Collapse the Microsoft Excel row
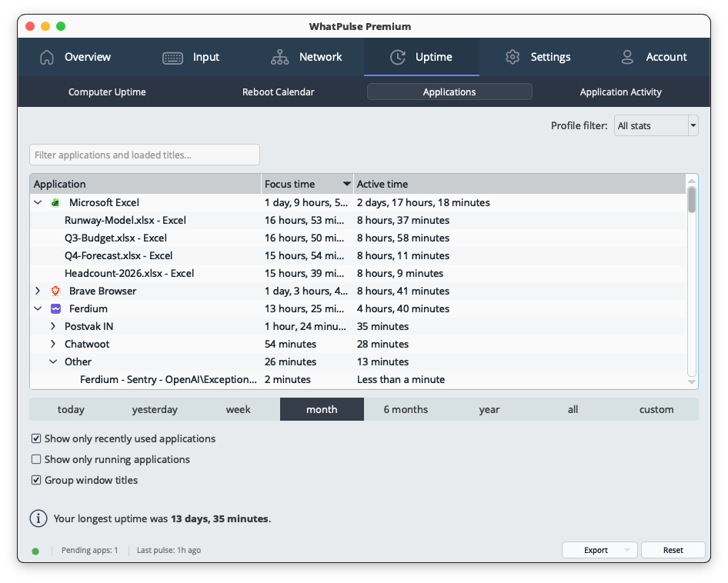The width and height of the screenshot is (728, 583). (x=38, y=202)
